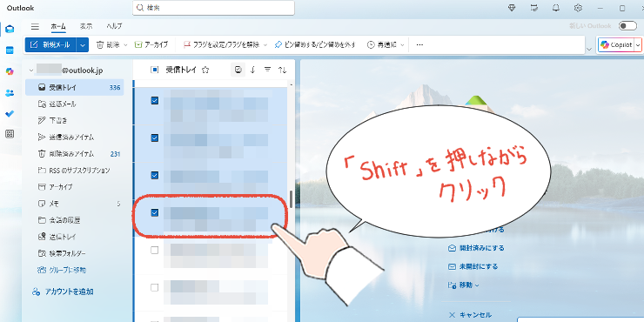The image size is (644, 322).
Task: Change sort order with up-down arrows
Action: tap(282, 70)
